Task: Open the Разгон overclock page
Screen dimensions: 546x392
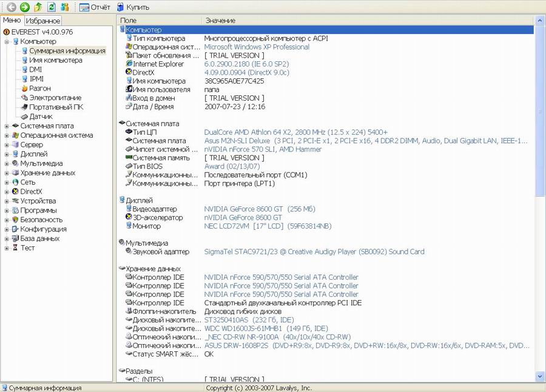Action: pos(40,88)
